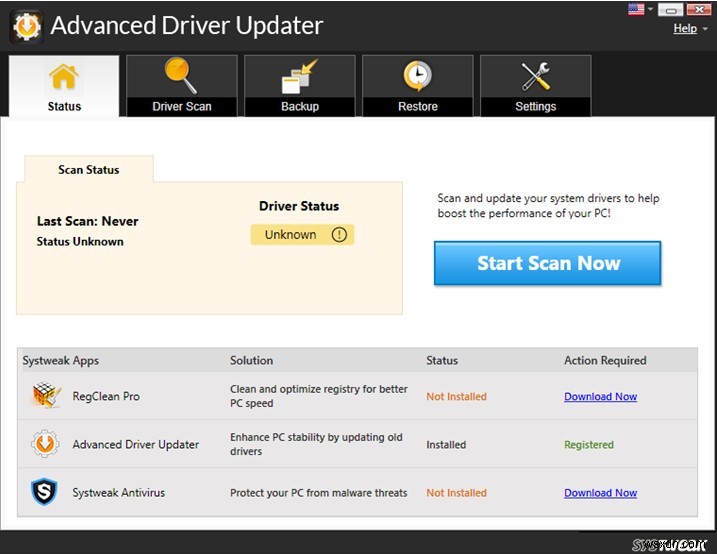717x554 pixels.
Task: Click the Restore clock icon
Action: [x=417, y=76]
